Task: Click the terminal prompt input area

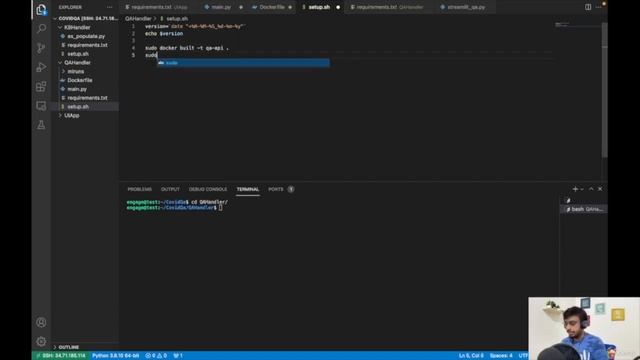Action: point(220,208)
